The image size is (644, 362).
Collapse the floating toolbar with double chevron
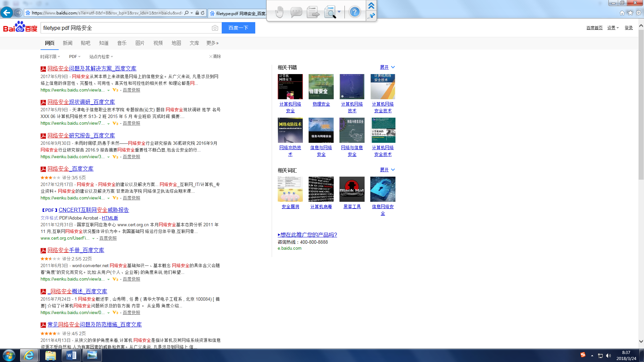click(371, 6)
